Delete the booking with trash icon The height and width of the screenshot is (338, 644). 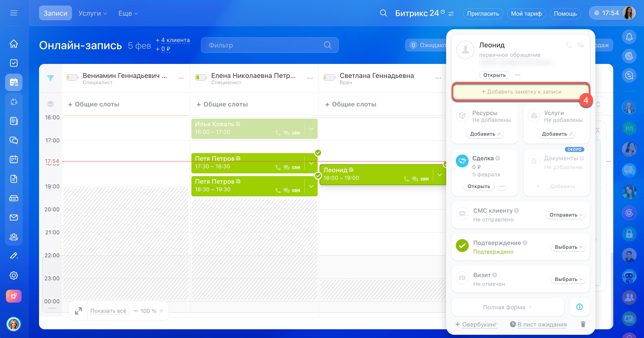583,324
